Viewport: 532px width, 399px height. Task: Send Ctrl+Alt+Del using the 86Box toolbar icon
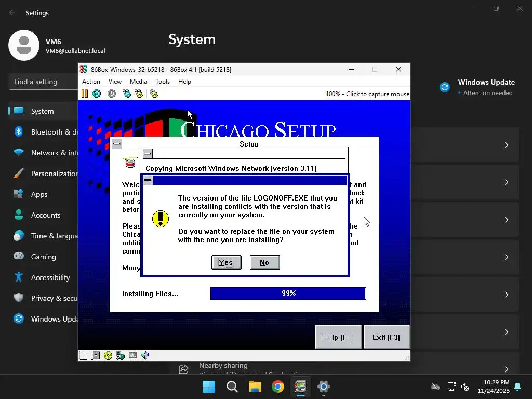point(127,94)
